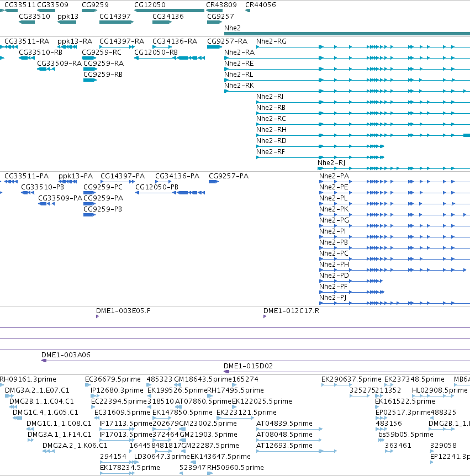Click EST AT12693.5prime

284,445
